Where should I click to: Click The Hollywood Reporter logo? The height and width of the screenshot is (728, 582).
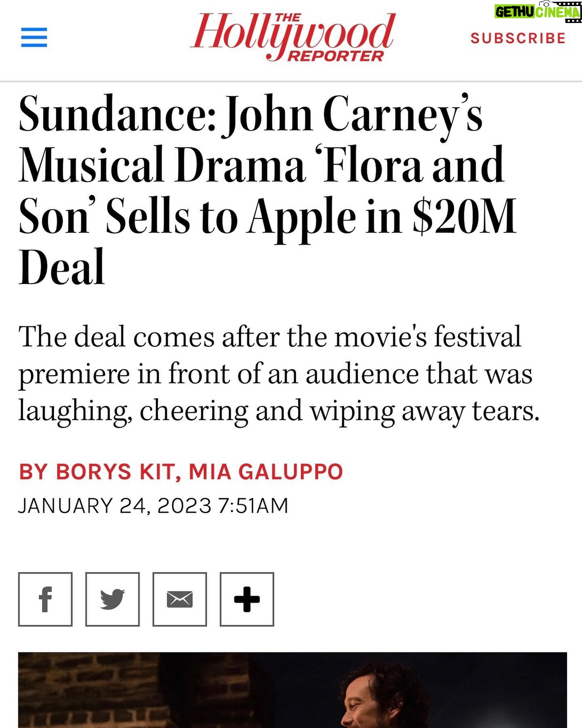pos(292,37)
